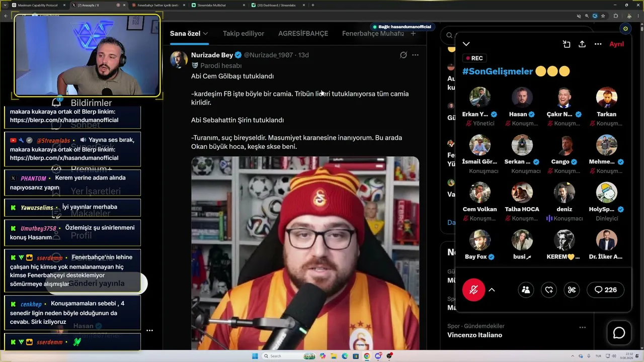This screenshot has width=644, height=362.
Task: Select Erkan Y... host avatar in Space
Action: [x=479, y=98]
